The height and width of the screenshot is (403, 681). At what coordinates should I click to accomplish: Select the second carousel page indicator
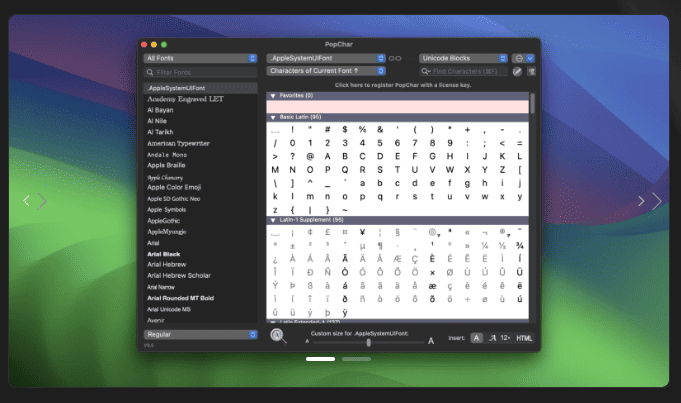356,359
